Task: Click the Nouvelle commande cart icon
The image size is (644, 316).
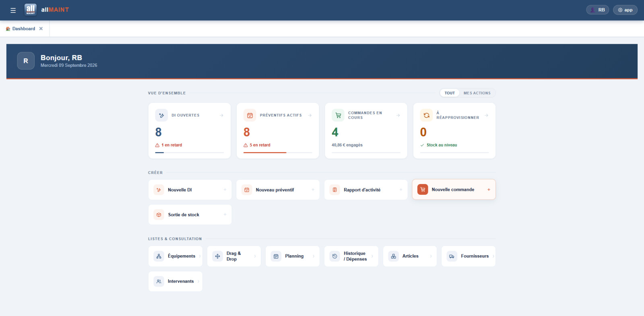Action: click(423, 190)
